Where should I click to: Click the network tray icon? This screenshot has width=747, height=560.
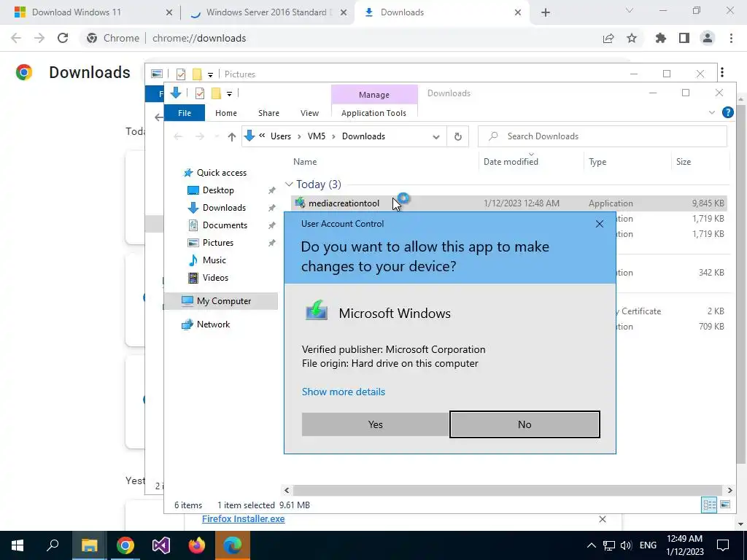point(609,545)
